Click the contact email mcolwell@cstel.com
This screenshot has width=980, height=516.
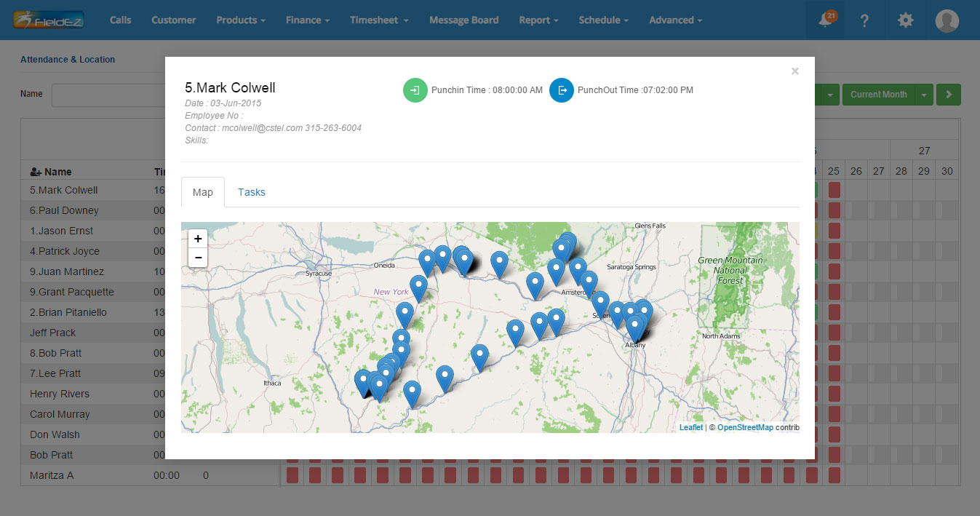coord(262,128)
